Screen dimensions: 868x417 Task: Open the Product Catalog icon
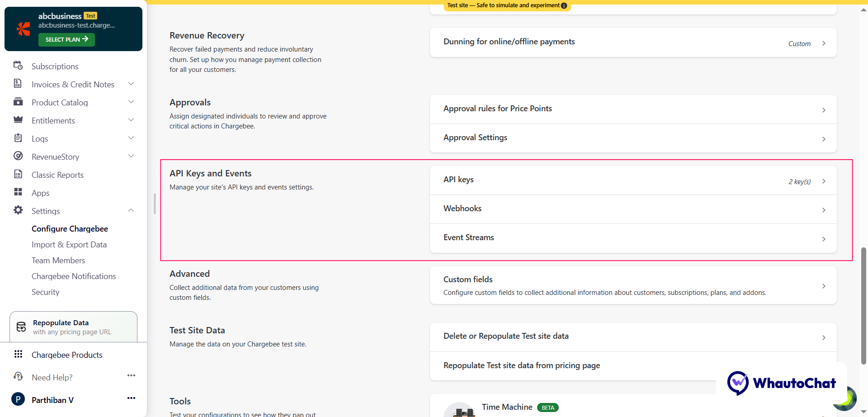[x=18, y=102]
